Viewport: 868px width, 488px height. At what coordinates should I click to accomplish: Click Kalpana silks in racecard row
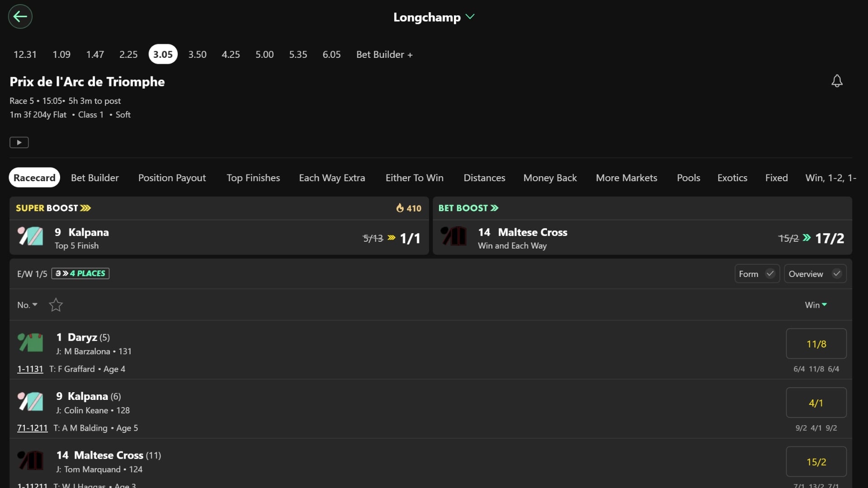(30, 402)
